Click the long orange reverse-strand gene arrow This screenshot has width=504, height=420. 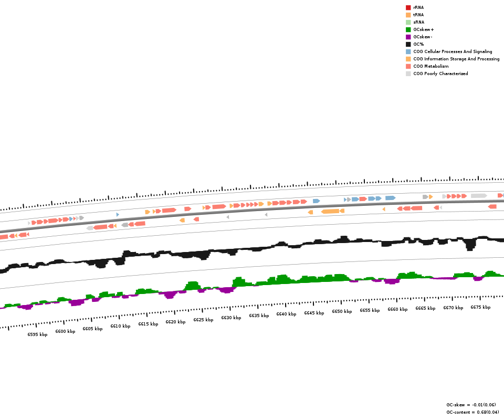[330, 212]
